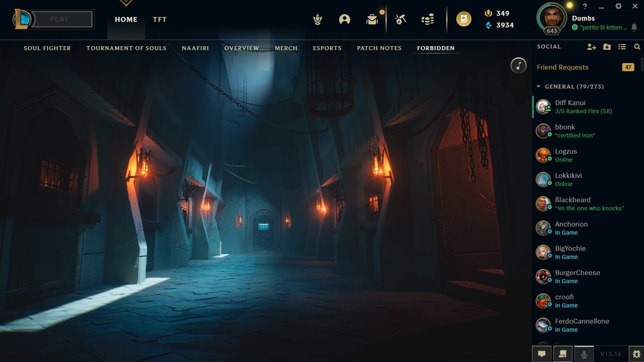Open the friend list options icon

[622, 47]
